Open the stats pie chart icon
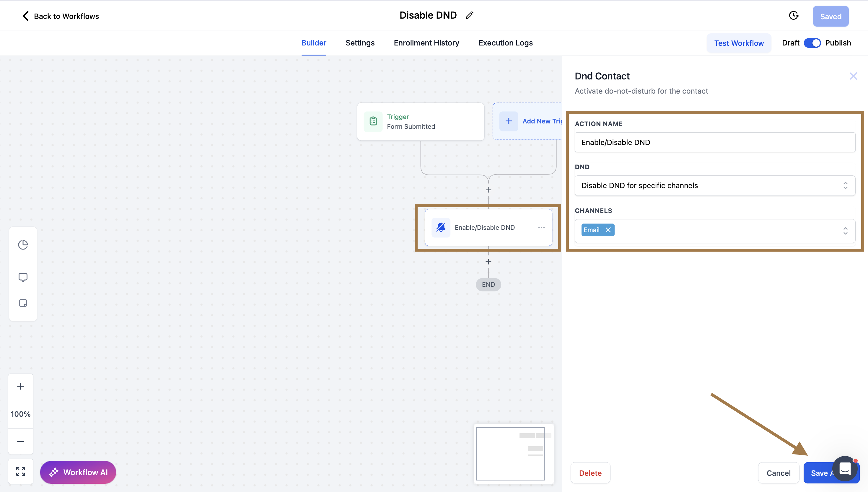868x492 pixels. click(x=23, y=245)
